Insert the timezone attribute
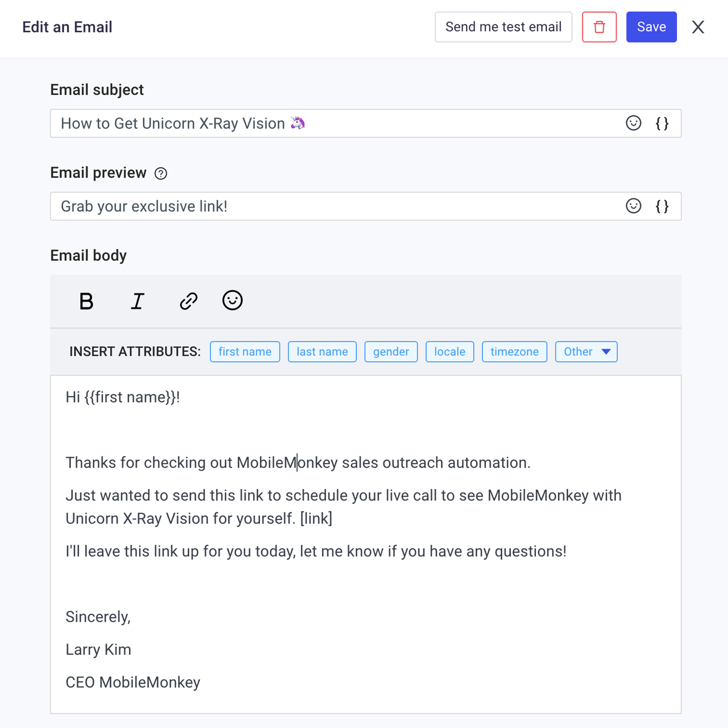This screenshot has height=728, width=728. click(x=514, y=351)
